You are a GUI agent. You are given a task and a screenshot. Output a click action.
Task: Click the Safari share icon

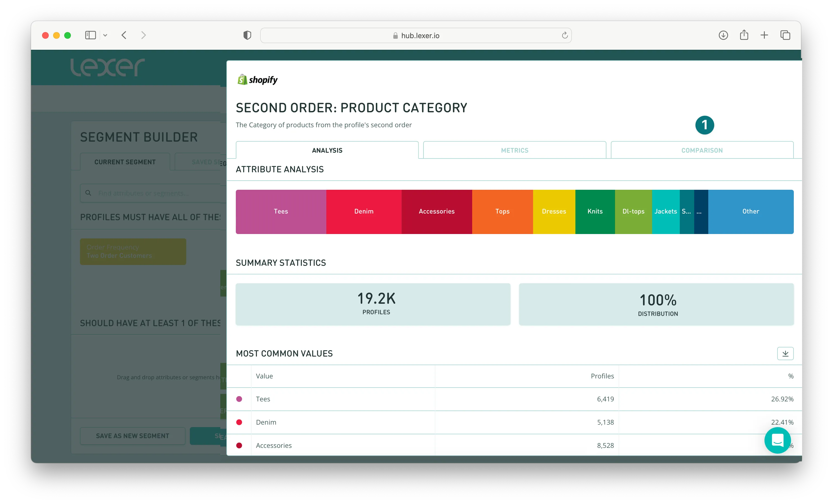[x=744, y=35]
